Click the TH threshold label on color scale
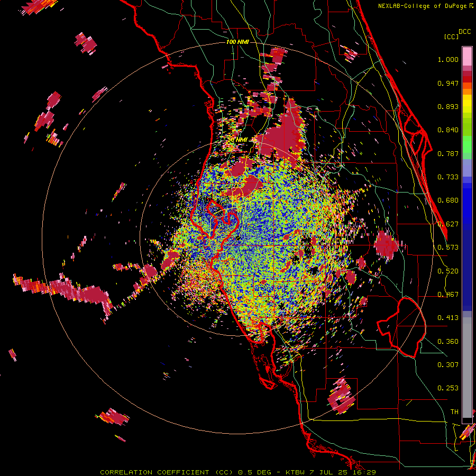 [454, 412]
